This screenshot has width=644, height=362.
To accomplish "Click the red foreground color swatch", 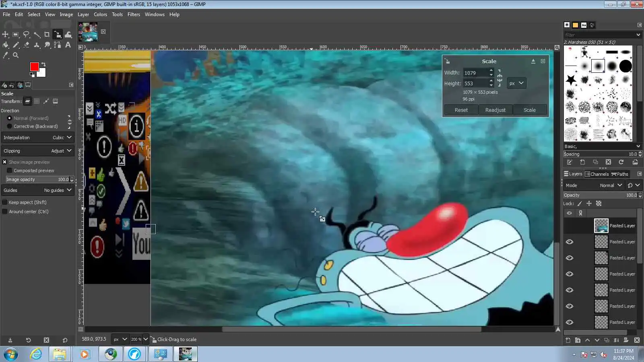I will tap(34, 66).
